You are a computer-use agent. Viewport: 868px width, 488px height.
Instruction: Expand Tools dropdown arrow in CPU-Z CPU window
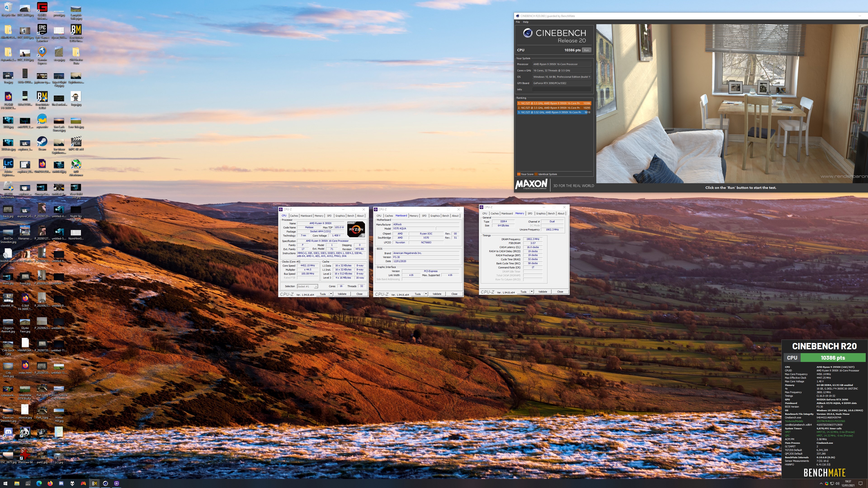tap(331, 294)
